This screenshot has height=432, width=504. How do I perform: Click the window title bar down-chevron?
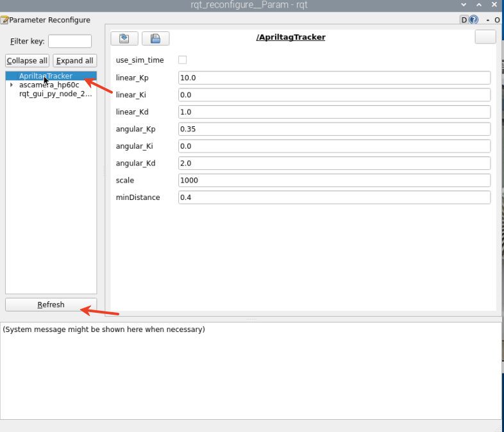pos(464,5)
